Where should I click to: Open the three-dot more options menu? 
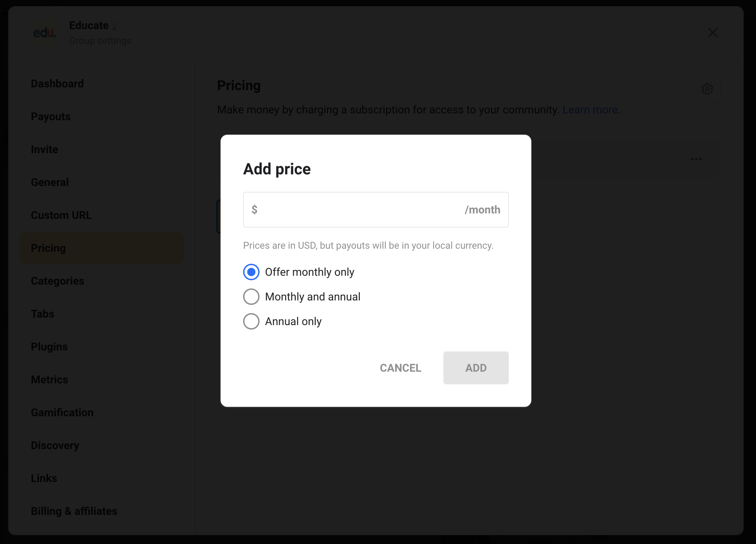click(696, 159)
